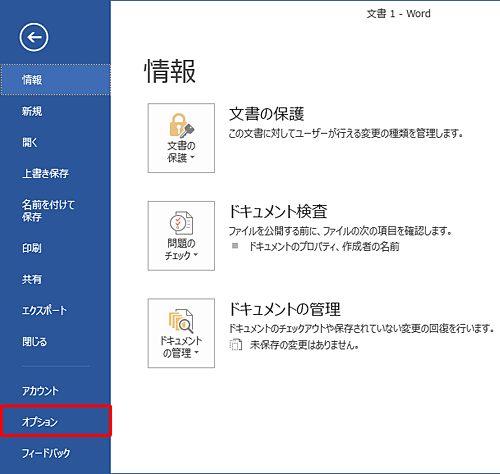Click the 文書の保護 heading text
This screenshot has height=474, width=500.
[x=266, y=114]
